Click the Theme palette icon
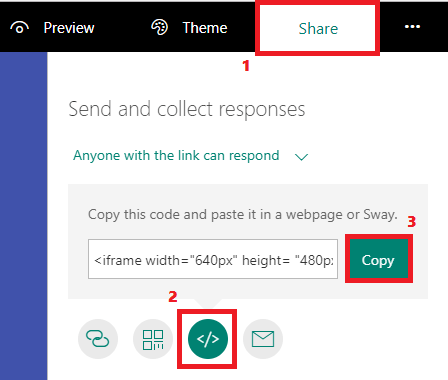 pos(159,27)
